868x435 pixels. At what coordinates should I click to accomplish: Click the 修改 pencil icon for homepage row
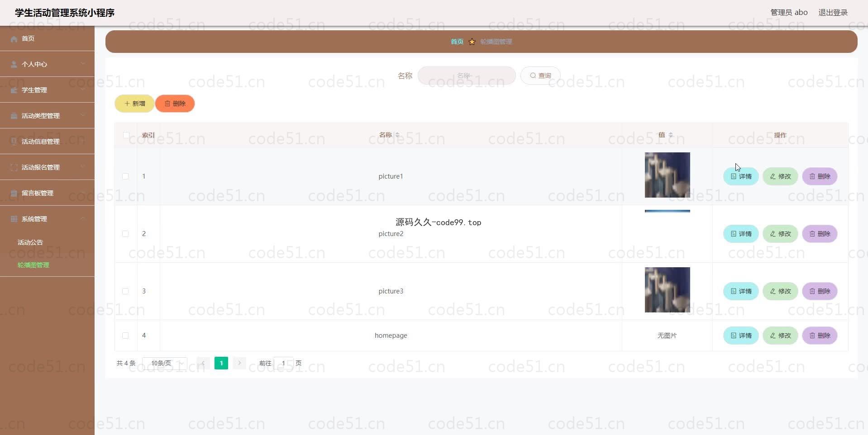point(773,336)
